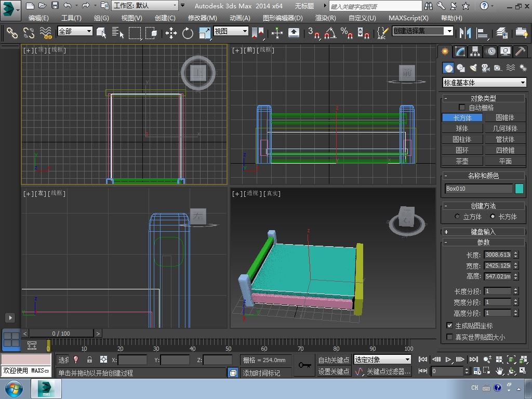Select the Systems category icon
Screen dimensions: 532x399
pyautogui.click(x=523, y=68)
